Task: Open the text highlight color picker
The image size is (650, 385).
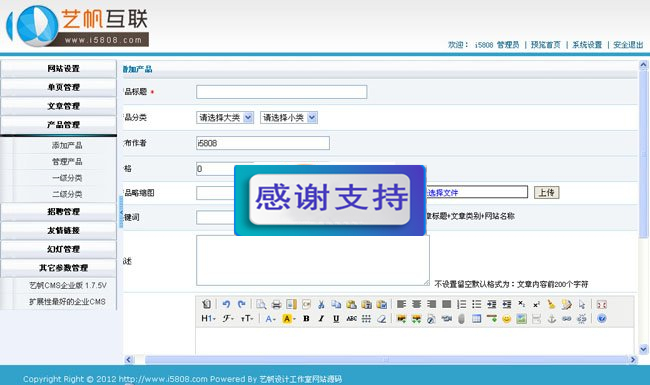Action: 289,319
